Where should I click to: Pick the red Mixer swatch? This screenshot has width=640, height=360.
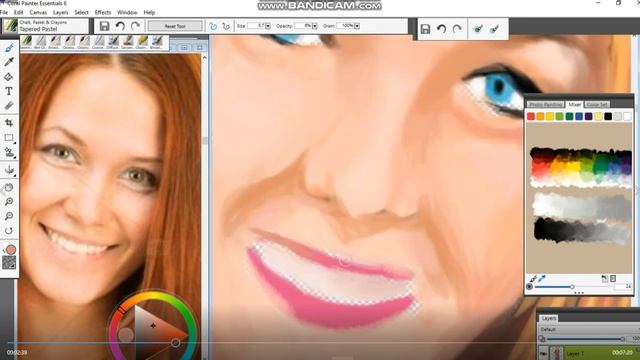(531, 117)
